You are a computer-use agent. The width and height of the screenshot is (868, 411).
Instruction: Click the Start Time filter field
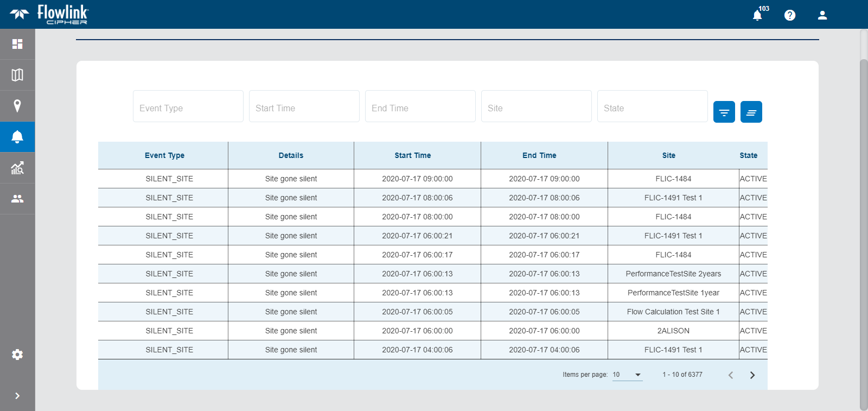pos(304,107)
